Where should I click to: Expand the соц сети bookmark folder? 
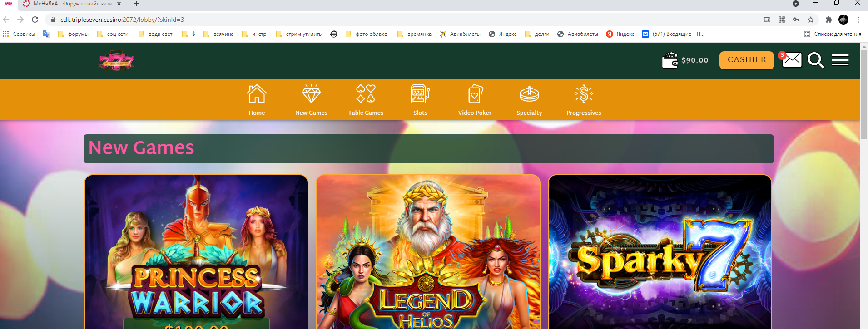tap(113, 34)
